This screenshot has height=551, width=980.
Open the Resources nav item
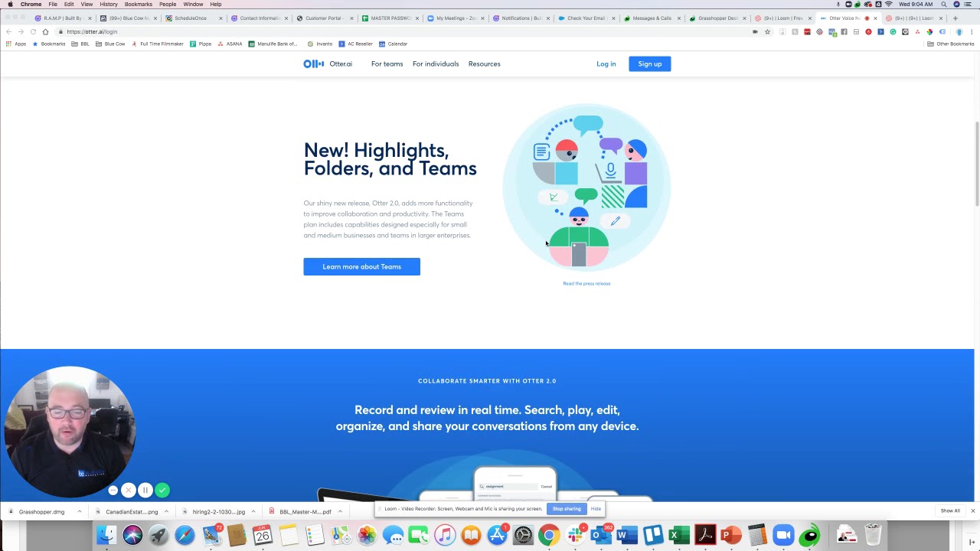[484, 64]
